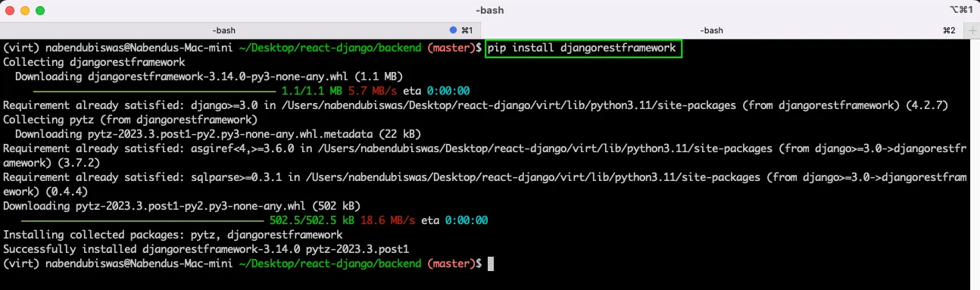
Task: Click the -bash window title
Action: click(x=489, y=11)
